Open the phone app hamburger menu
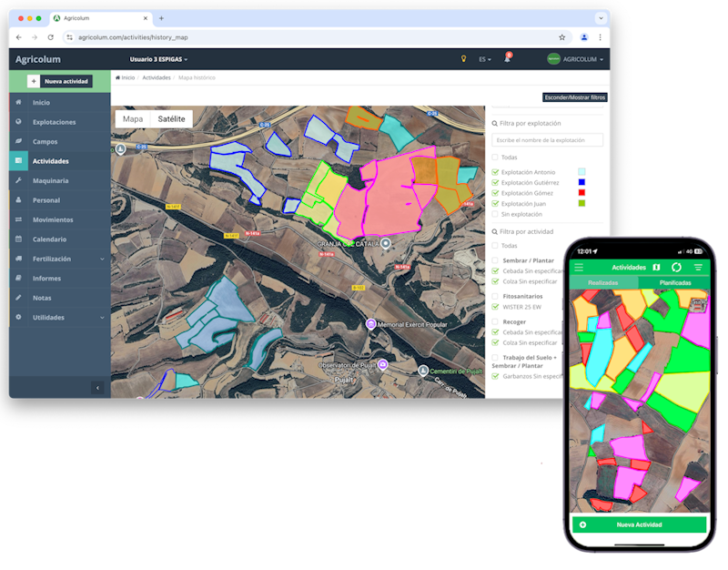Viewport: 728px width, 570px height. (579, 267)
